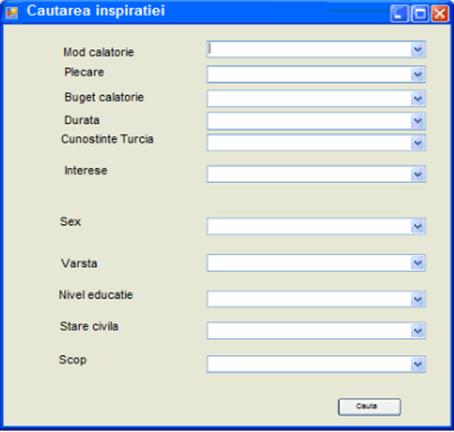
Task: Expand the Plecare dropdown arrow
Action: coord(418,74)
